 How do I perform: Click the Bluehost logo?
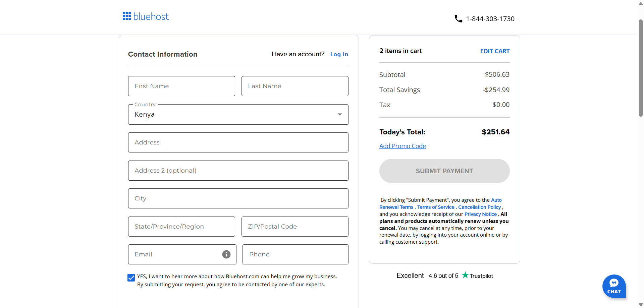(146, 16)
